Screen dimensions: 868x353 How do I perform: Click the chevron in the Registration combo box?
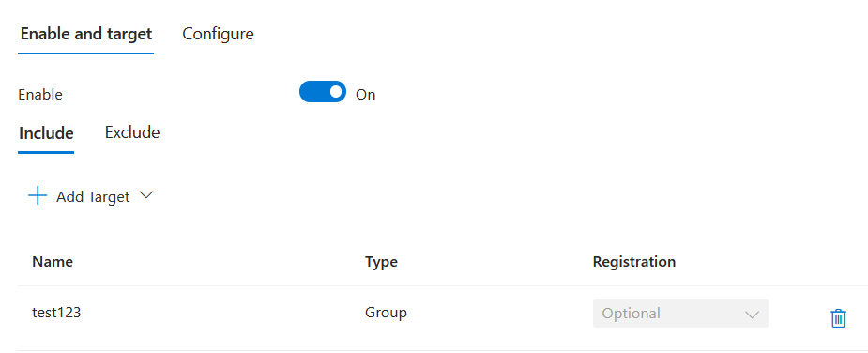[x=752, y=315]
